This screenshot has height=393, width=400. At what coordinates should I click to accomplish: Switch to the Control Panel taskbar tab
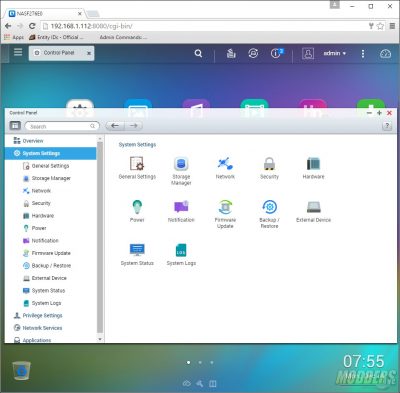click(x=61, y=53)
